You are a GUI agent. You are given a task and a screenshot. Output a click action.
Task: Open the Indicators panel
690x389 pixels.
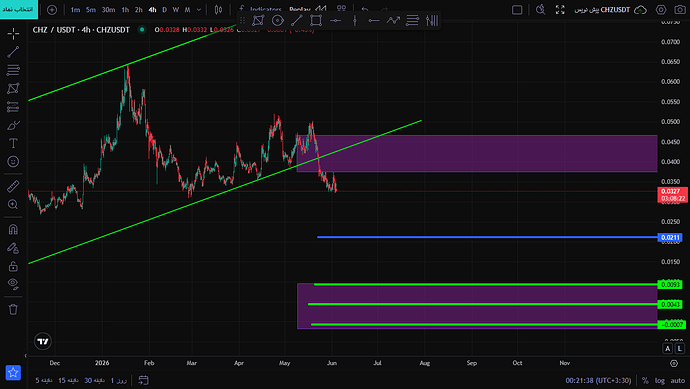click(261, 9)
